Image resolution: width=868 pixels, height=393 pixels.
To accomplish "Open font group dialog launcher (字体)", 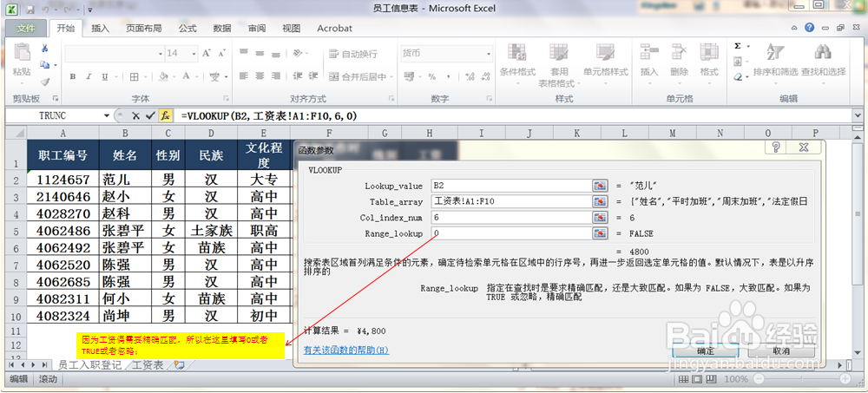I will click(x=226, y=99).
